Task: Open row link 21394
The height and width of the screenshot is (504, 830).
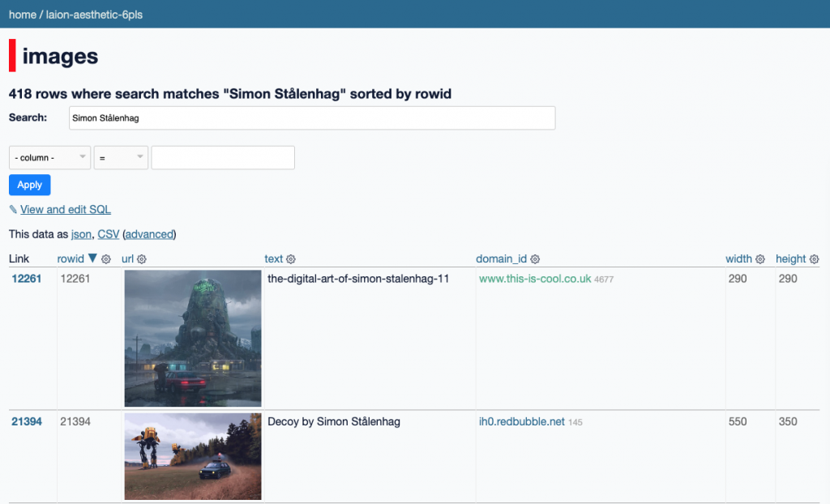Action: 27,422
